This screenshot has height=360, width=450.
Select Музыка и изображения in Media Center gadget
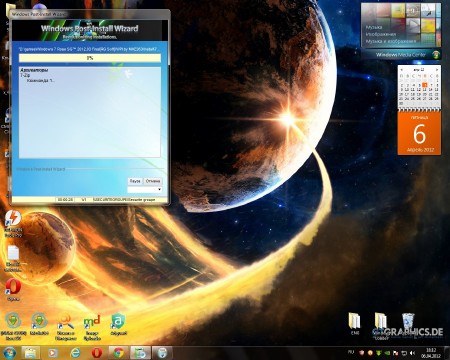(391, 41)
